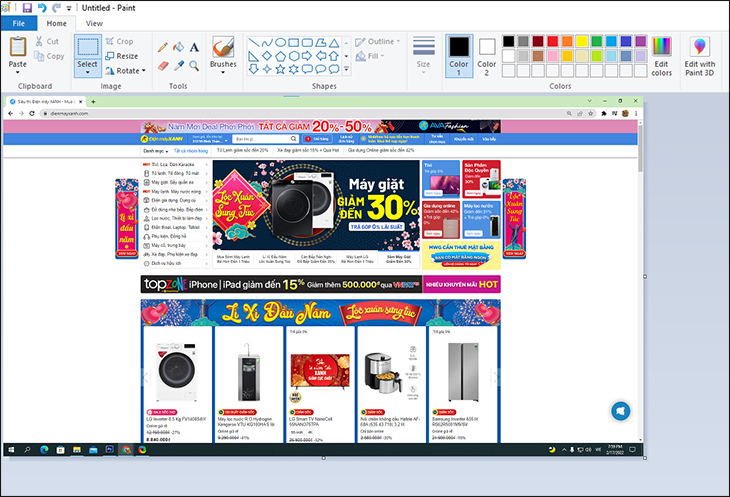
Task: Switch to the View ribbon tab
Action: 94,23
